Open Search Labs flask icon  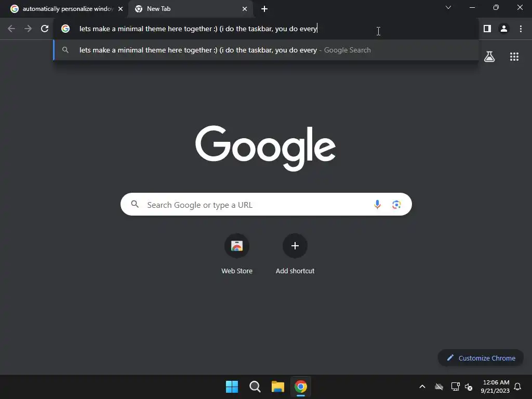click(489, 57)
